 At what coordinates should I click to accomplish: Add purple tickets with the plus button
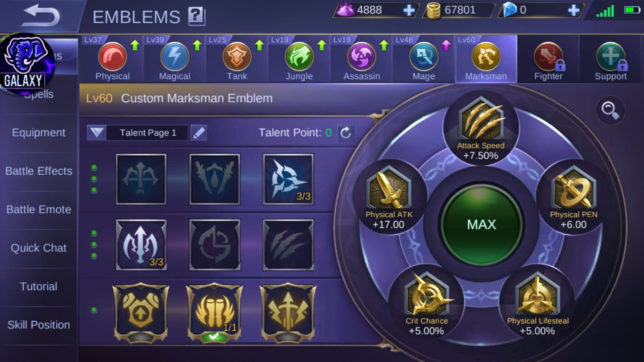click(x=409, y=10)
